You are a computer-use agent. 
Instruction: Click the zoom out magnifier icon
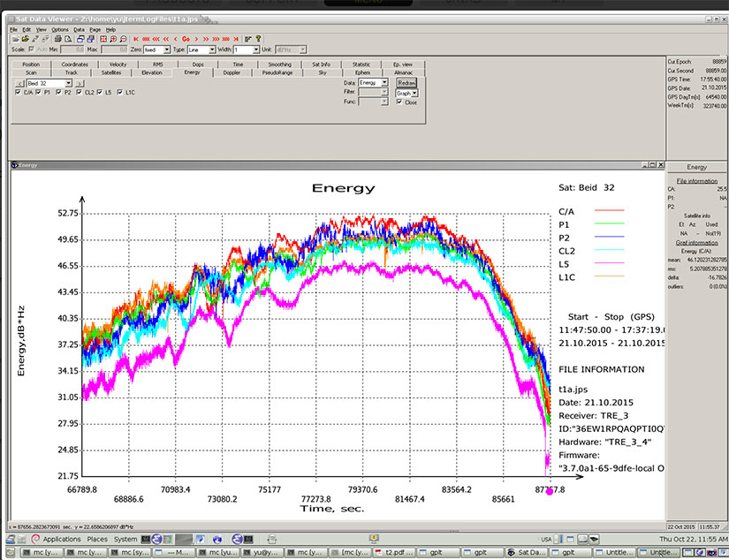(x=123, y=39)
